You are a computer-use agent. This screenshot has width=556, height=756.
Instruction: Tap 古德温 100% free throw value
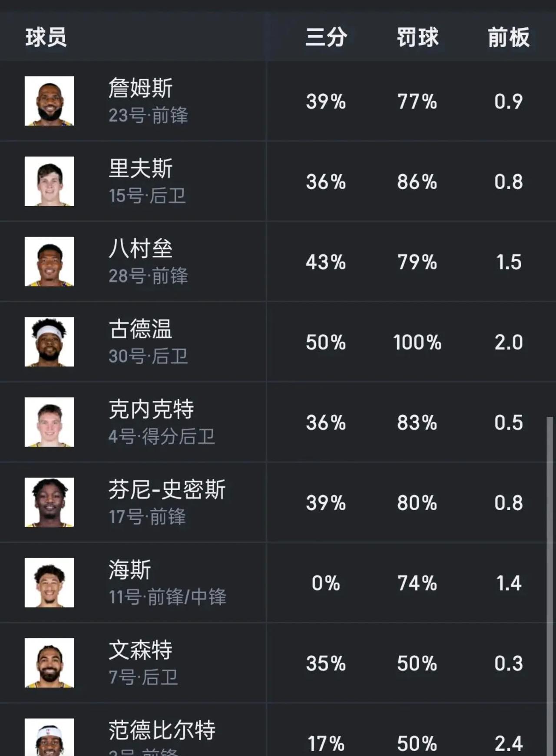417,343
